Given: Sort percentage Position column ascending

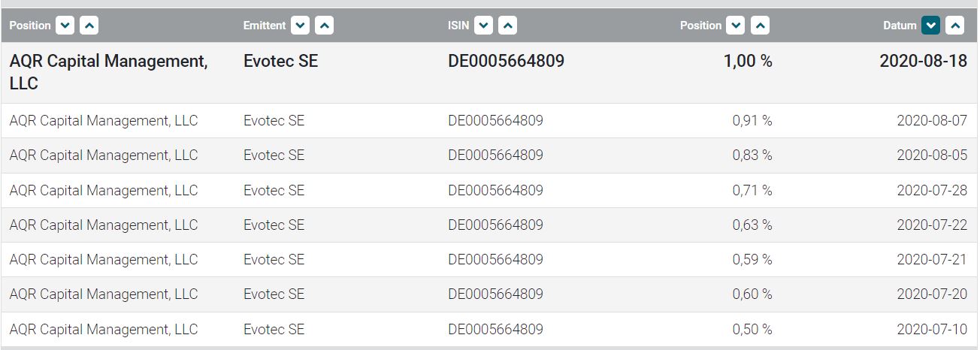Looking at the screenshot, I should 760,26.
